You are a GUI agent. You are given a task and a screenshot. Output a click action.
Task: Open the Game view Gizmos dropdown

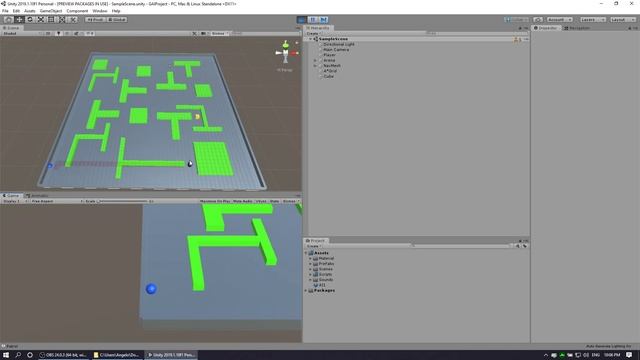(291, 201)
